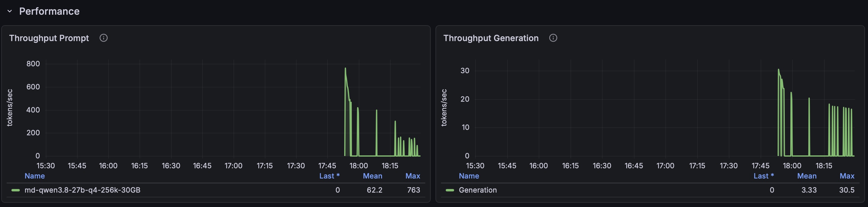Screen dimensions: 868x207
Task: Click the Throughput Generation panel title
Action: point(491,38)
